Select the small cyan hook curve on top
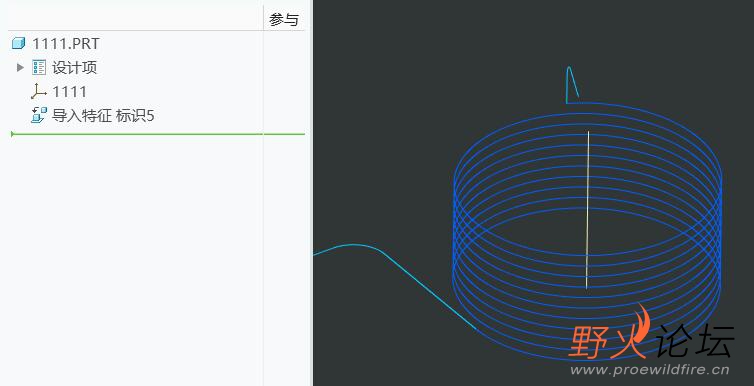 tap(572, 85)
